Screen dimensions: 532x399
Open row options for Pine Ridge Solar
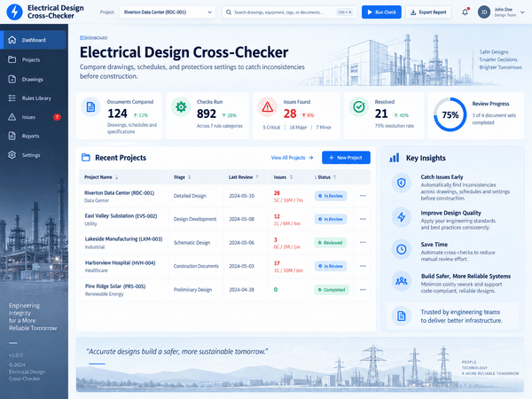(x=363, y=290)
